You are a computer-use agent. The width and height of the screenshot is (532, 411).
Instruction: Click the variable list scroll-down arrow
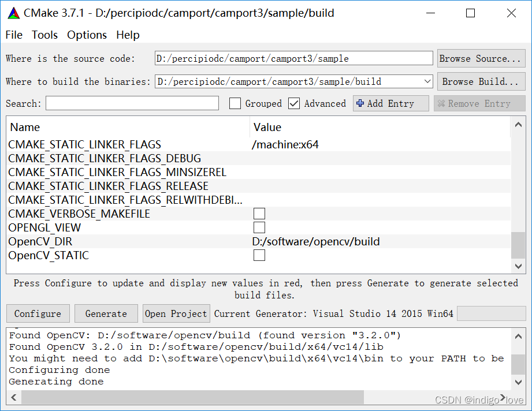[x=518, y=266]
